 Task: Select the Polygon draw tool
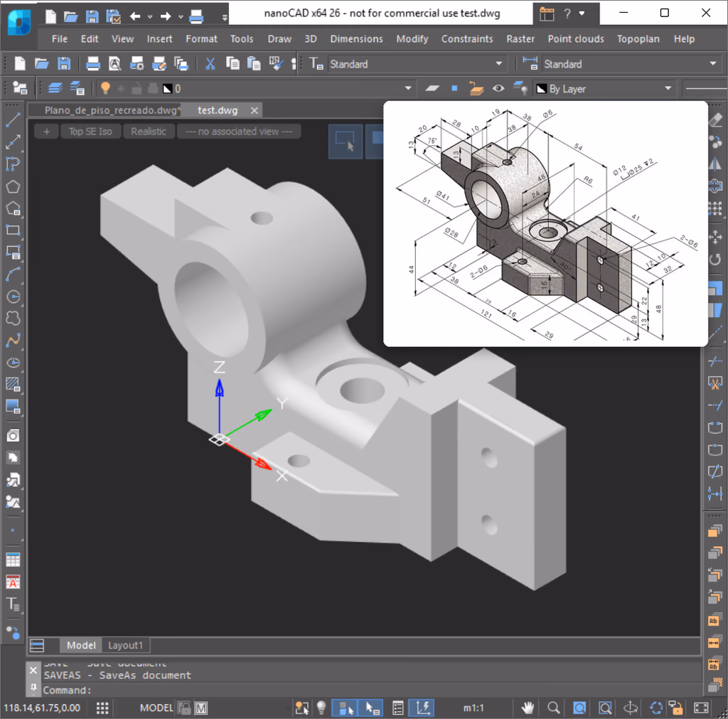point(13,187)
